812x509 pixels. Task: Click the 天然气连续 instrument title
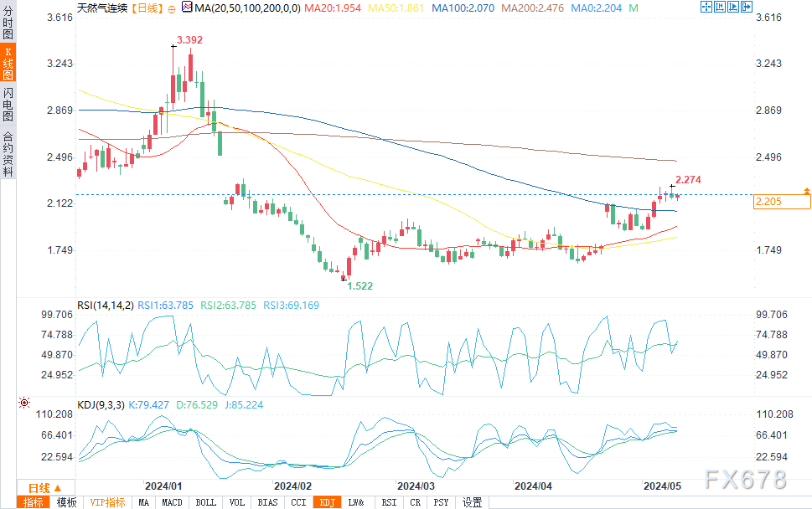[x=102, y=8]
